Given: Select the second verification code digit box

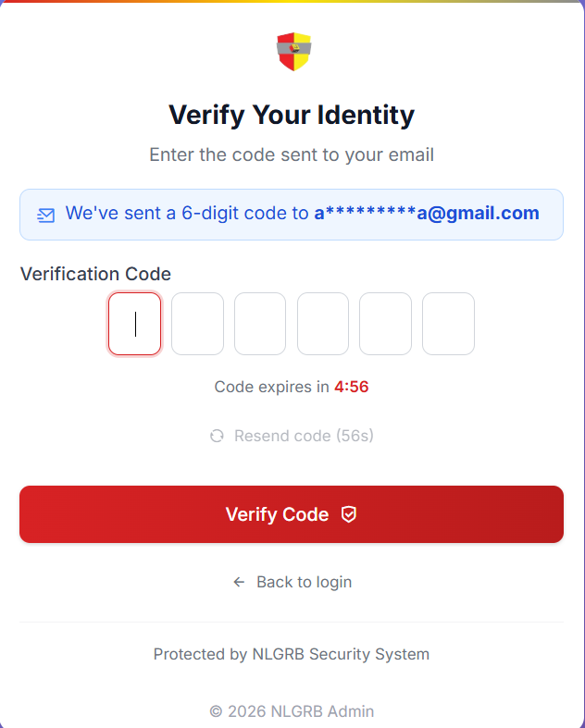Looking at the screenshot, I should click(x=197, y=324).
